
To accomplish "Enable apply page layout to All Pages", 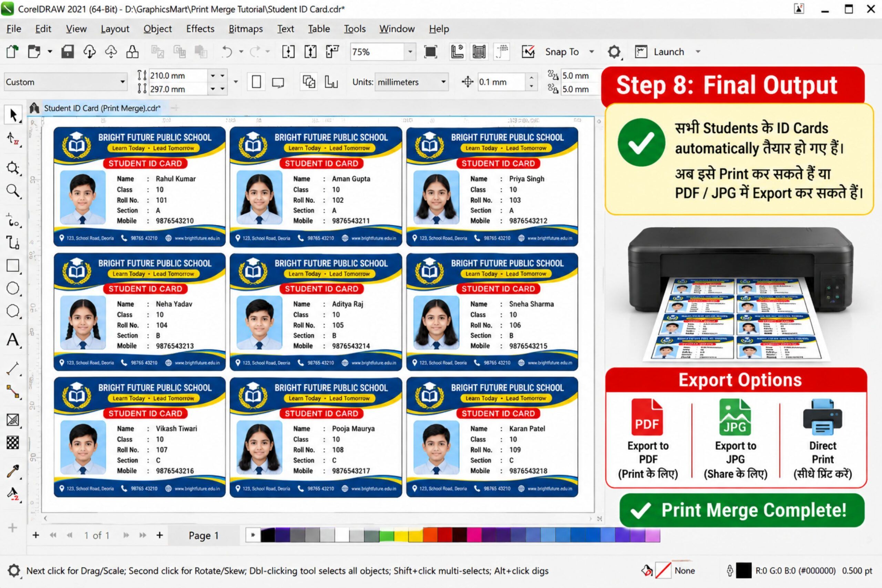I will coord(309,82).
